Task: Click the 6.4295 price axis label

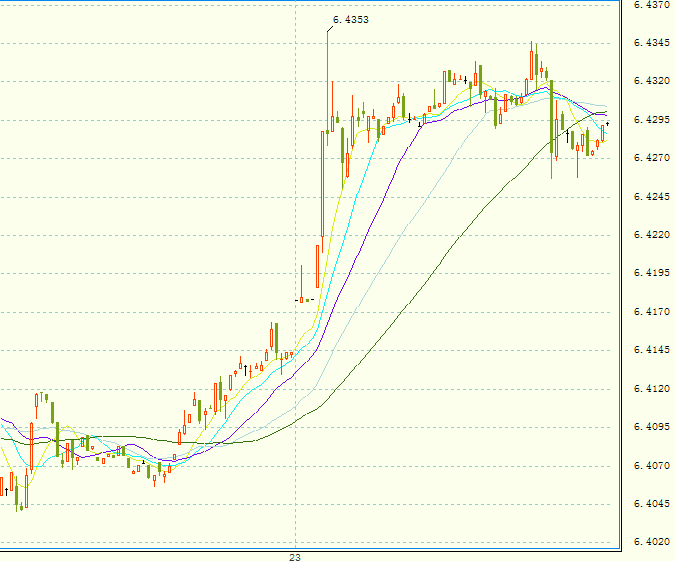Action: (652, 120)
